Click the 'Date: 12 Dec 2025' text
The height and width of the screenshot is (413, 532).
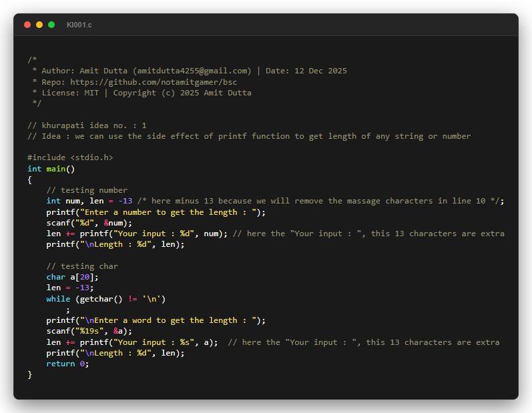click(x=306, y=71)
